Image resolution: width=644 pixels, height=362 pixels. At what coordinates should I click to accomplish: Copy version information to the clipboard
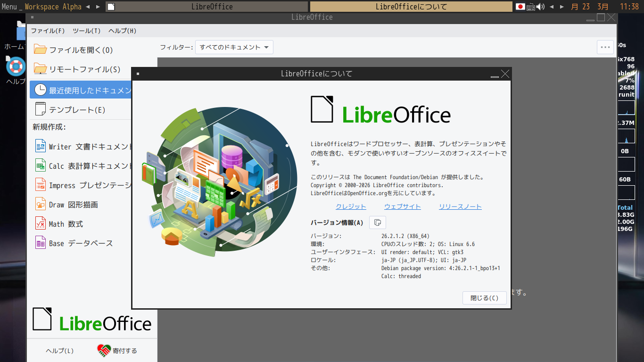click(x=378, y=222)
